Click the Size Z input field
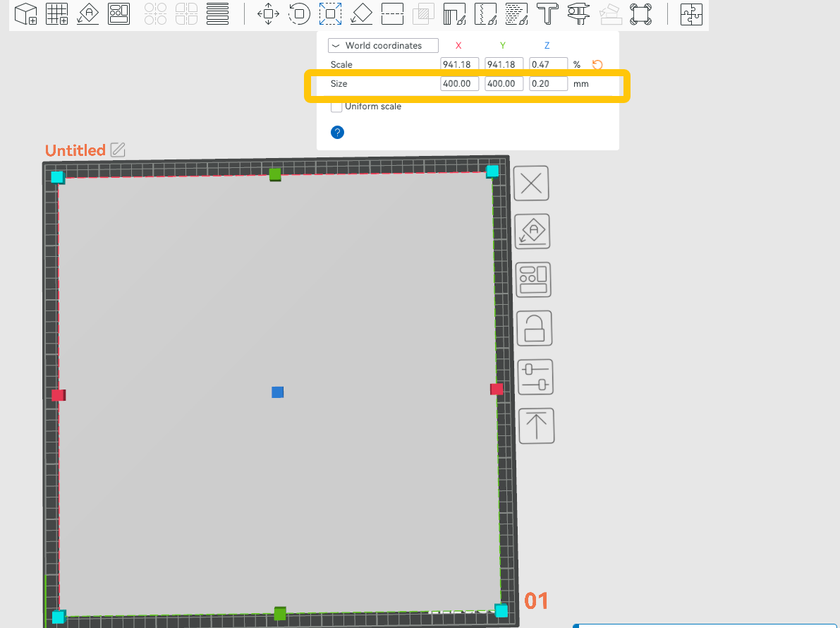This screenshot has width=840, height=628. coord(549,84)
